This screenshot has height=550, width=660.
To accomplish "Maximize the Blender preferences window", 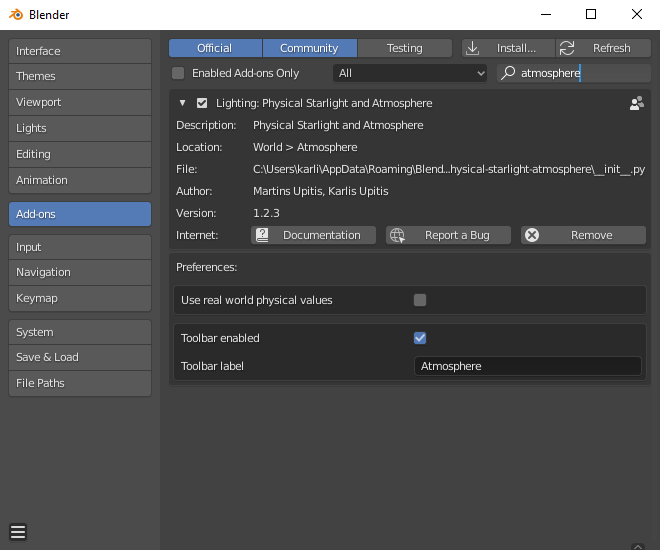I will coord(591,14).
